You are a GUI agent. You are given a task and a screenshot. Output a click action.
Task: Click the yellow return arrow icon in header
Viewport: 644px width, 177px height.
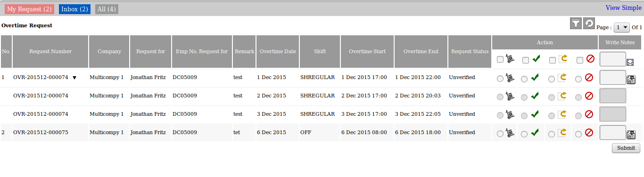(562, 59)
